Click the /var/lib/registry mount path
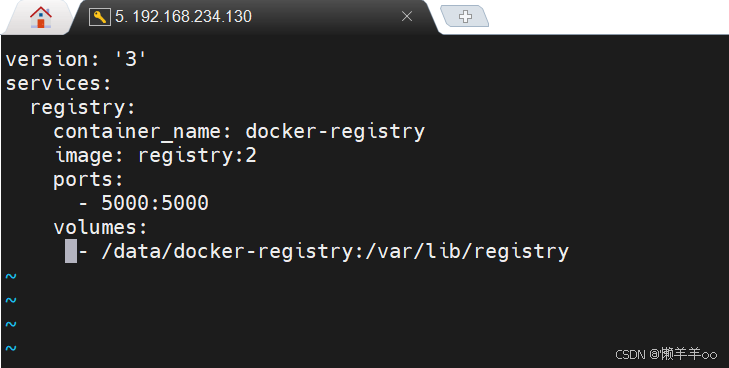The width and height of the screenshot is (729, 368). [467, 251]
